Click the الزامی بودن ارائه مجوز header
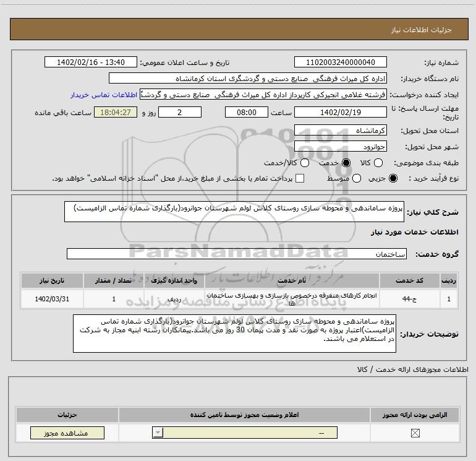Image resolution: width=476 pixels, height=461 pixels. coord(415,415)
